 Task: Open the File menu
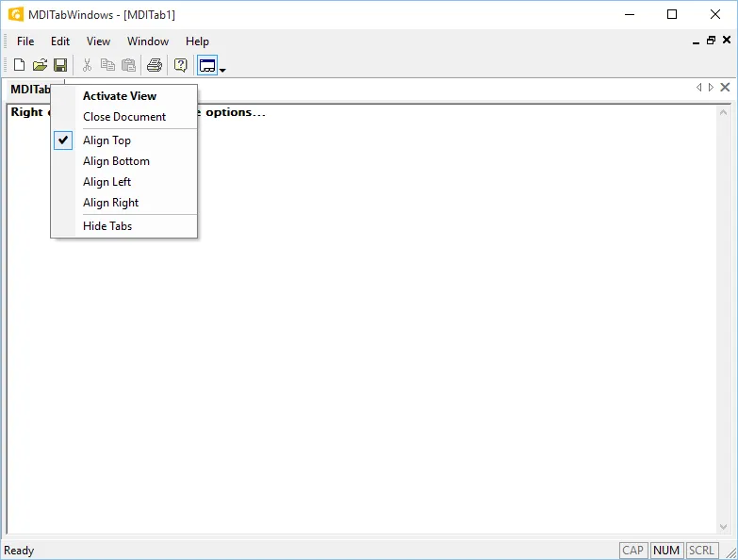click(x=25, y=41)
